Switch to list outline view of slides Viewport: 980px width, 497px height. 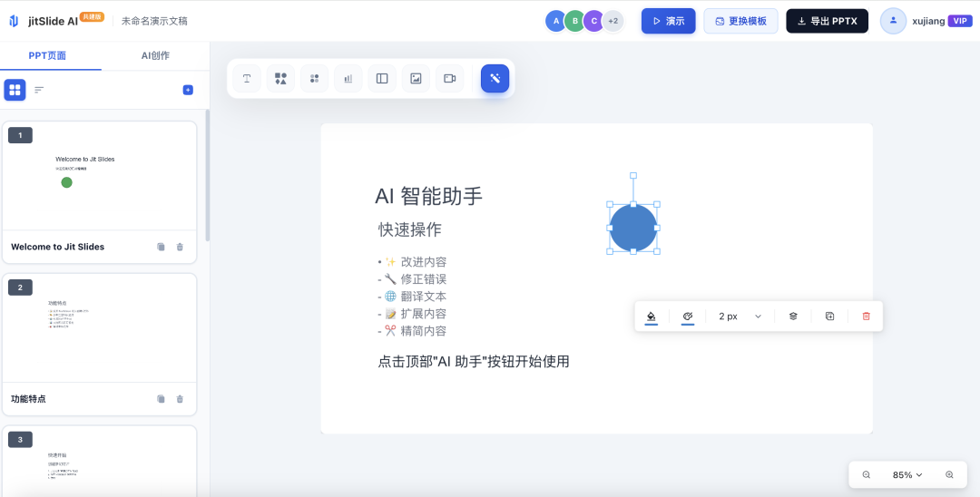click(39, 90)
